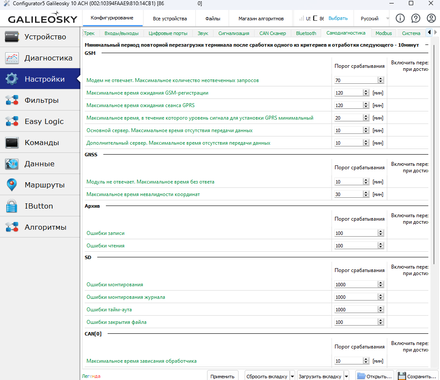
Task: Open the Файлы top tab
Action: coord(213,19)
